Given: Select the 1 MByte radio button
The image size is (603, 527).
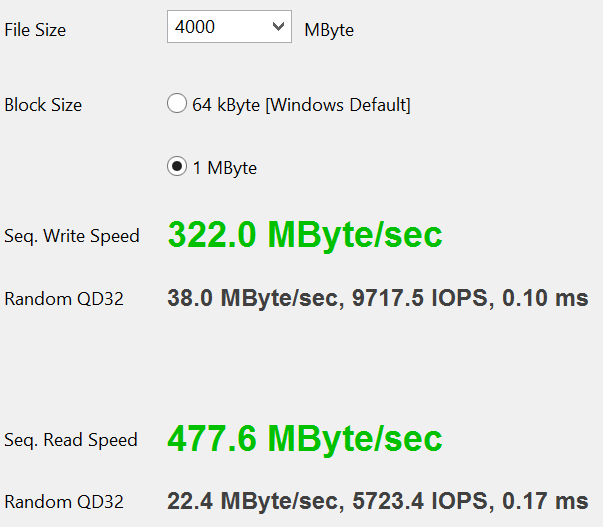Looking at the screenshot, I should [176, 167].
